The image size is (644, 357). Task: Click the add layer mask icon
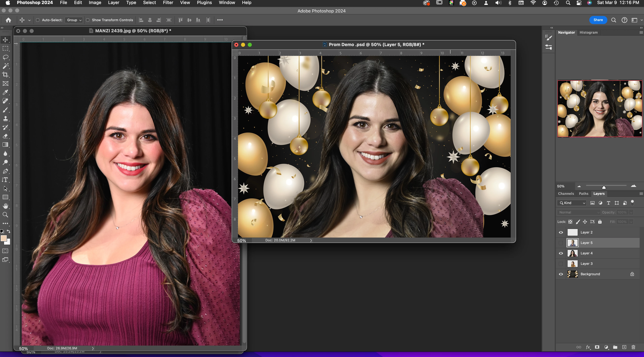597,347
